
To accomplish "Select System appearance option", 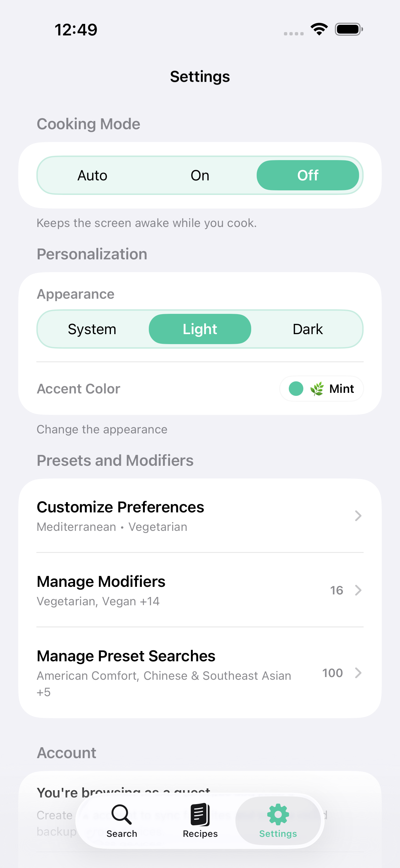I will [x=92, y=329].
